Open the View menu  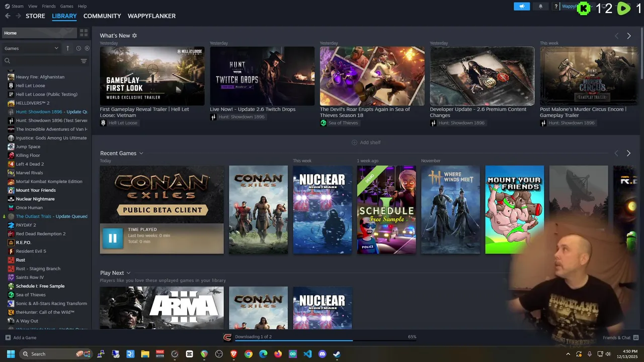point(33,6)
